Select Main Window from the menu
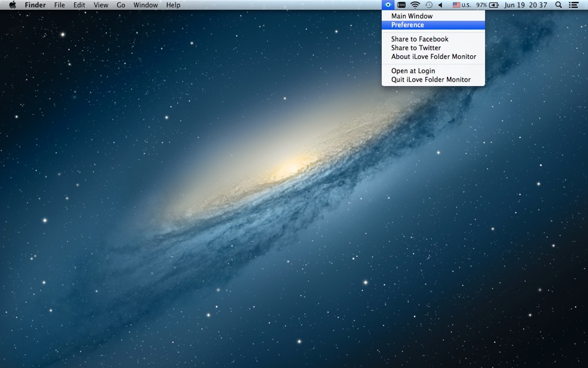Viewport: 588px width, 368px height. point(412,16)
